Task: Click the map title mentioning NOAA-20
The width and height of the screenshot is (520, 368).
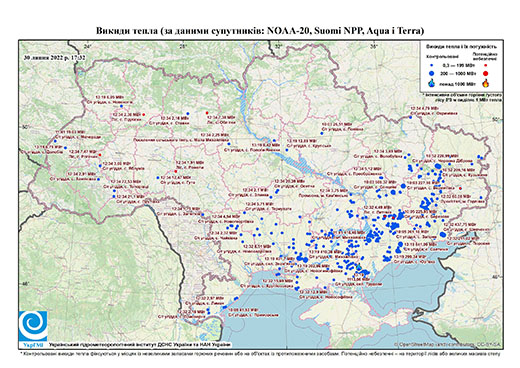Action: [260, 31]
